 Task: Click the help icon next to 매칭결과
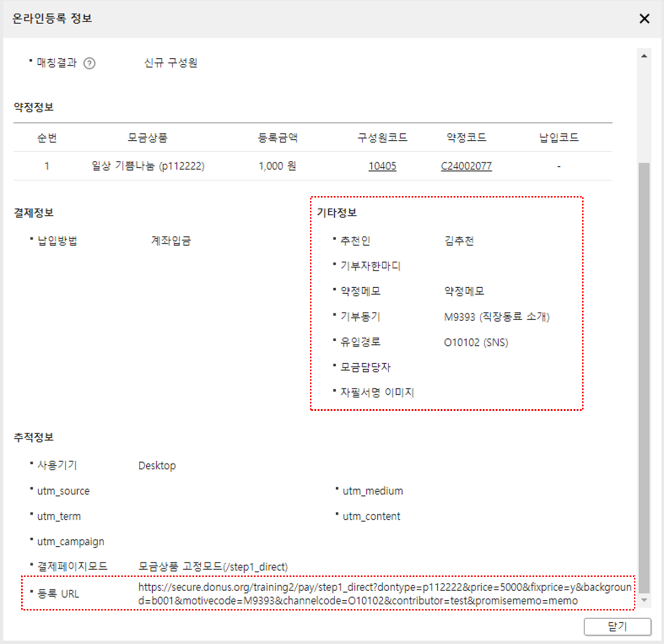coord(90,63)
